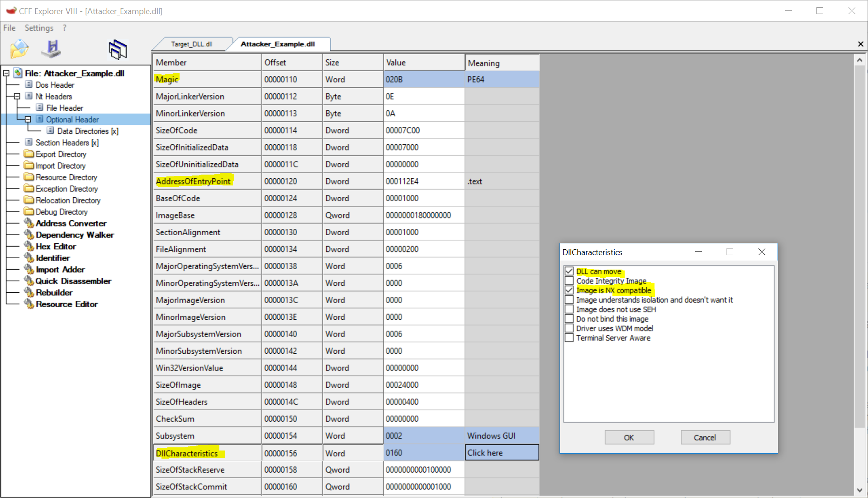Click the Import Directory folder icon
This screenshot has height=498, width=868.
[x=29, y=165]
